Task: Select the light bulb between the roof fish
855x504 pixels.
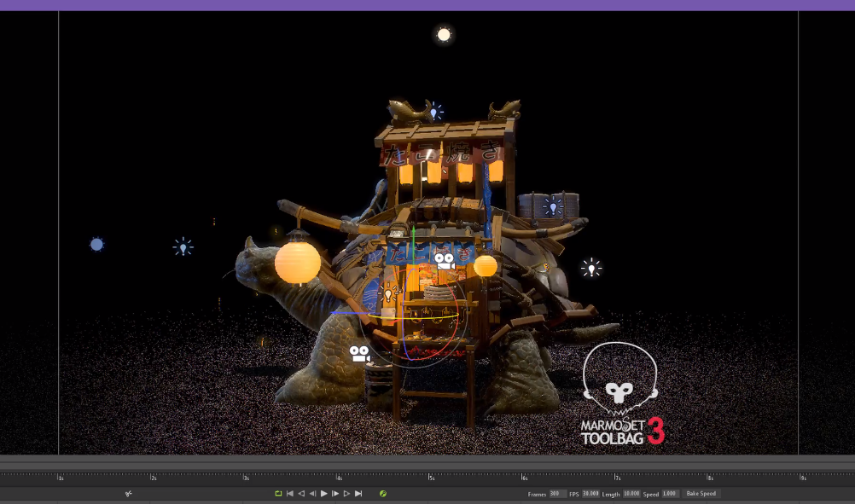Action: 434,112
